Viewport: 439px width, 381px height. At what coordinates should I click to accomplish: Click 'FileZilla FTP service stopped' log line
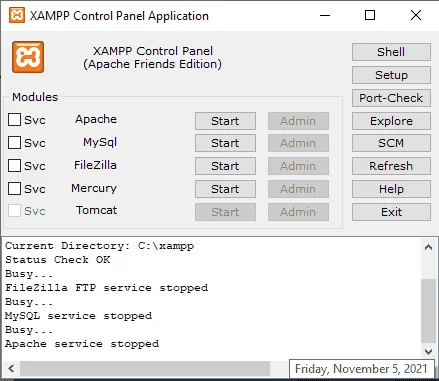(x=107, y=288)
